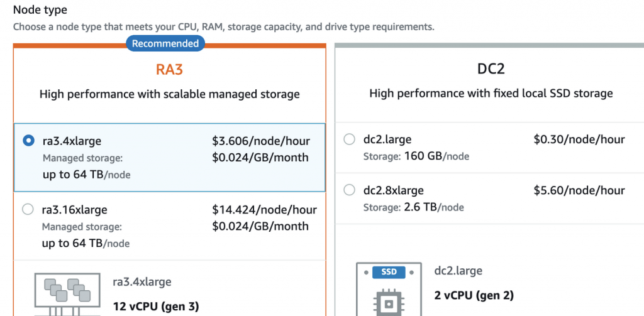This screenshot has width=644, height=316.
Task: Choose the ra3.16xlarge node option
Action: click(28, 209)
